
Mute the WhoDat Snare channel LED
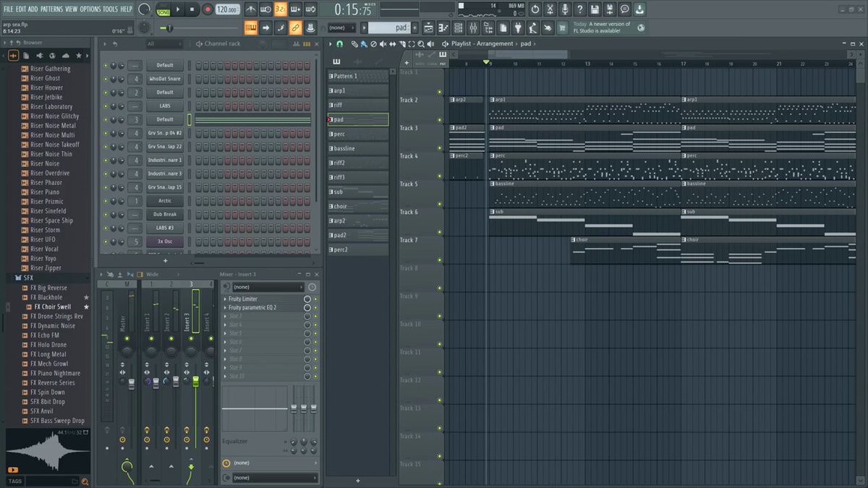[x=106, y=79]
